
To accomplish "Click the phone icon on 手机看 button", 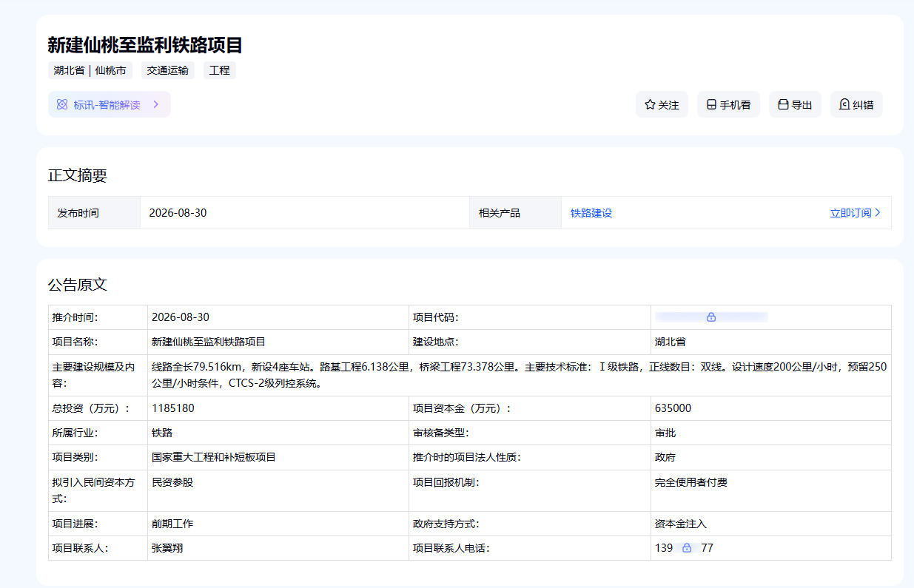I will [x=711, y=105].
